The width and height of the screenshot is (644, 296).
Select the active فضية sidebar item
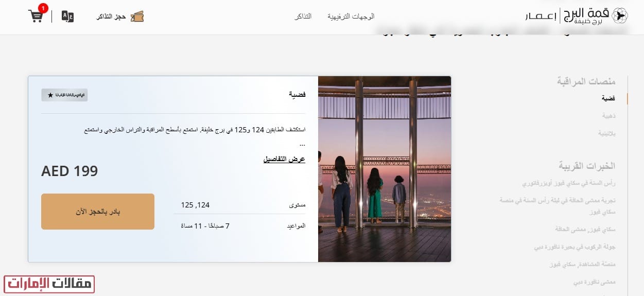(608, 98)
